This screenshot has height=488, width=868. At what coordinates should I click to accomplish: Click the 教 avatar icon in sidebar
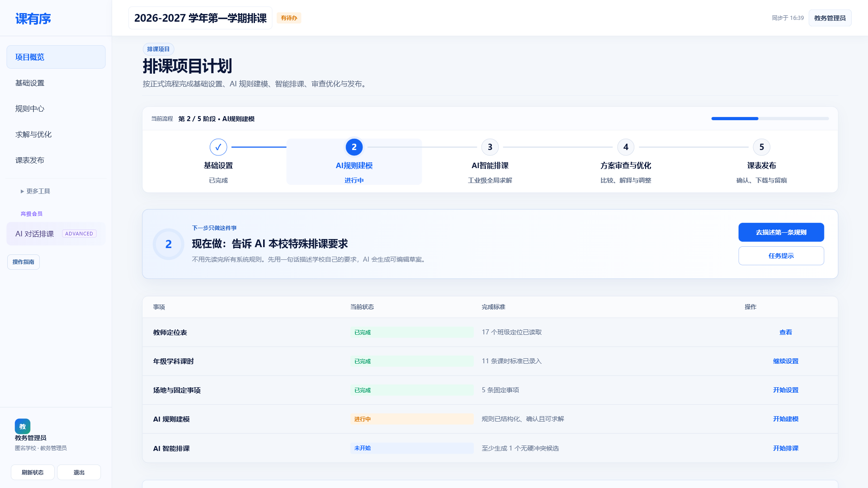(23, 427)
